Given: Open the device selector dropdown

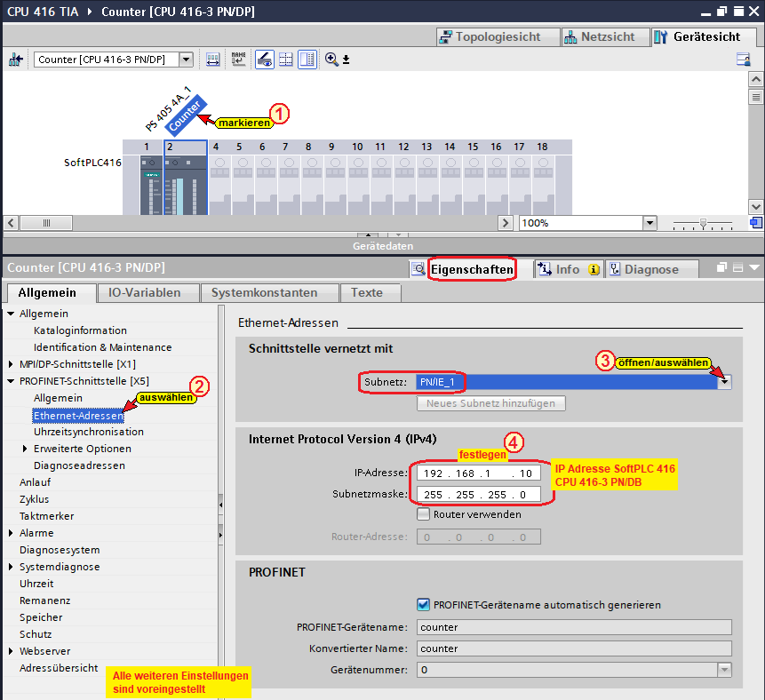Looking at the screenshot, I should [186, 60].
